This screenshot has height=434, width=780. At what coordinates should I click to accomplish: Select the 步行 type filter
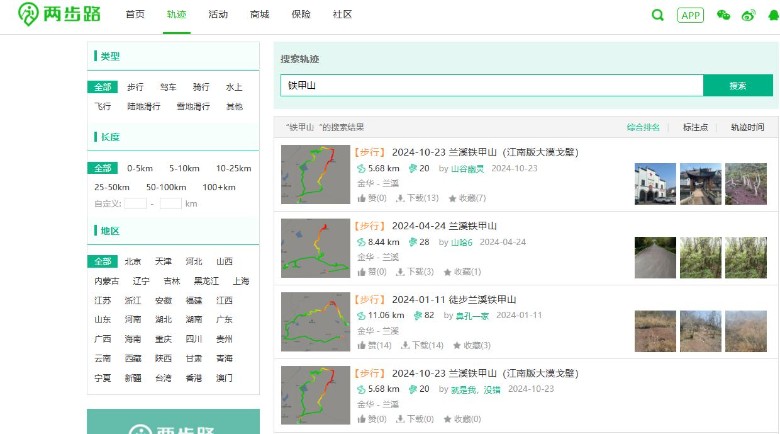135,87
